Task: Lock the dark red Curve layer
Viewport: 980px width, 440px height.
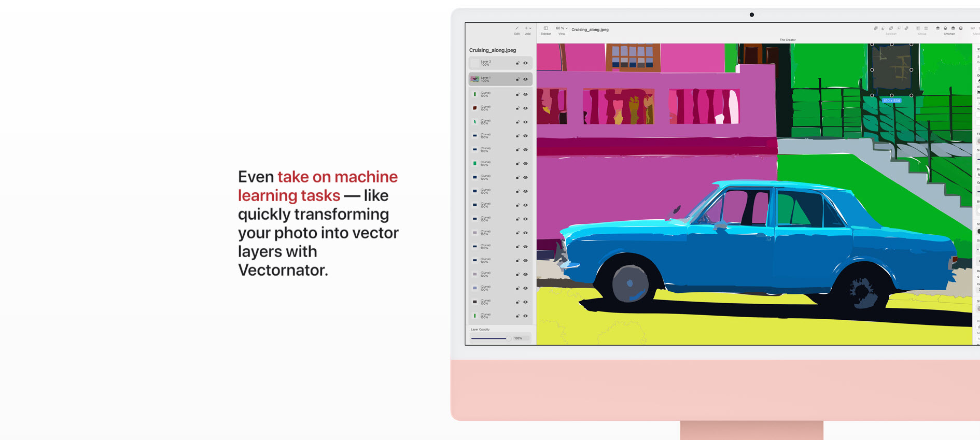Action: tap(517, 108)
